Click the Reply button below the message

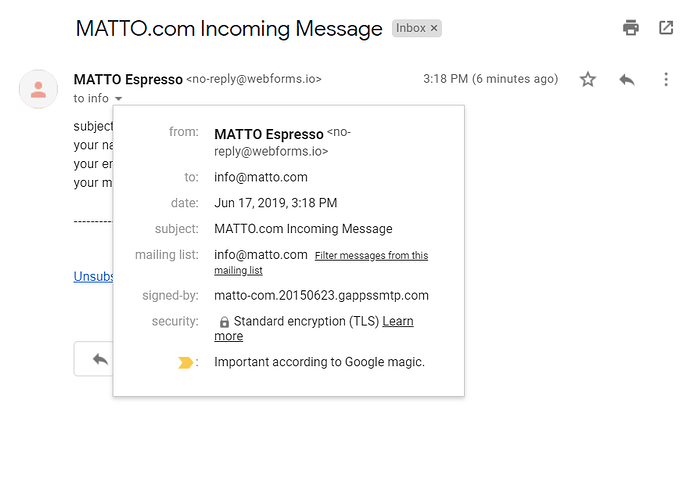click(94, 359)
